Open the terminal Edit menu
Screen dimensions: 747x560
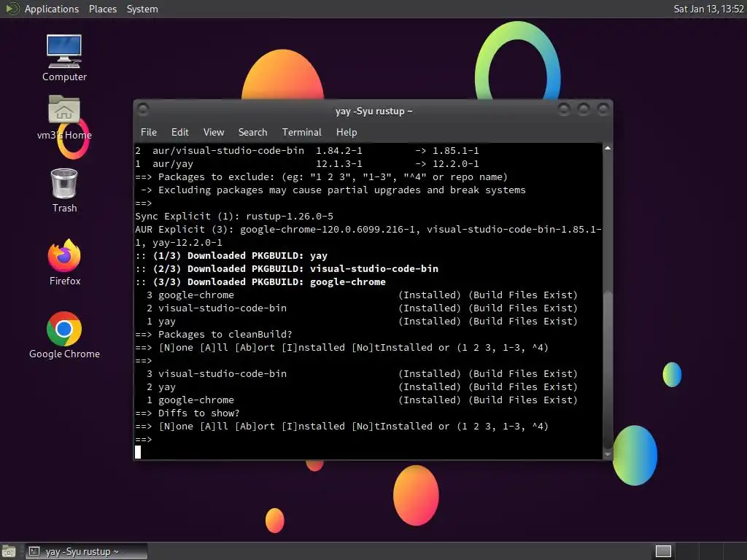click(x=179, y=132)
